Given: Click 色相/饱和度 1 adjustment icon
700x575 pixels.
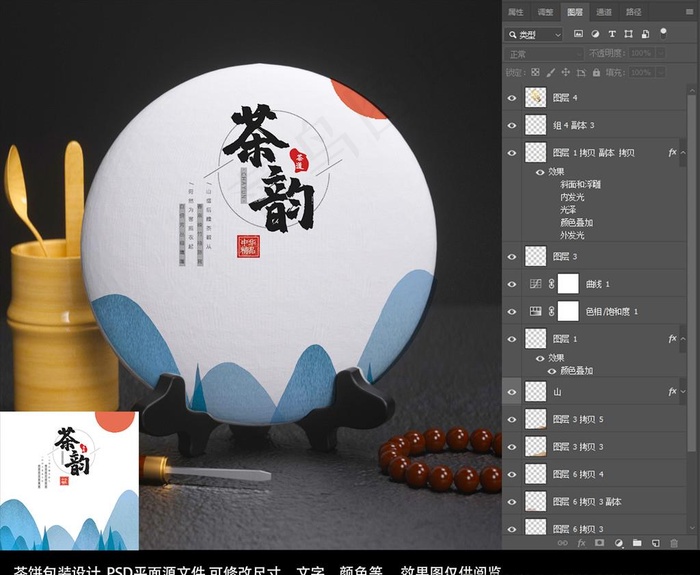Looking at the screenshot, I should pyautogui.click(x=535, y=311).
